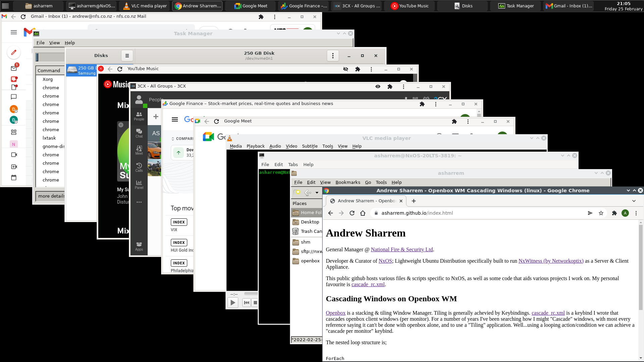Open NxWitness (by Networkoptix) link

point(551,261)
